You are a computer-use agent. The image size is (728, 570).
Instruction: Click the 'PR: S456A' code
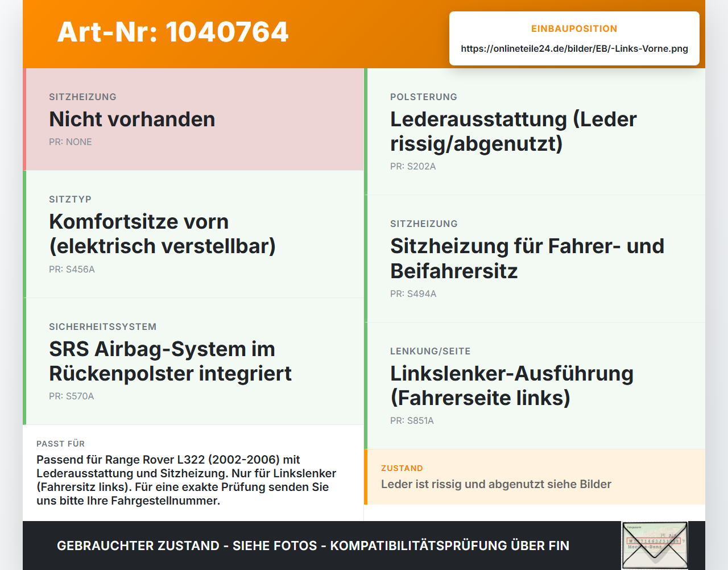pos(72,269)
